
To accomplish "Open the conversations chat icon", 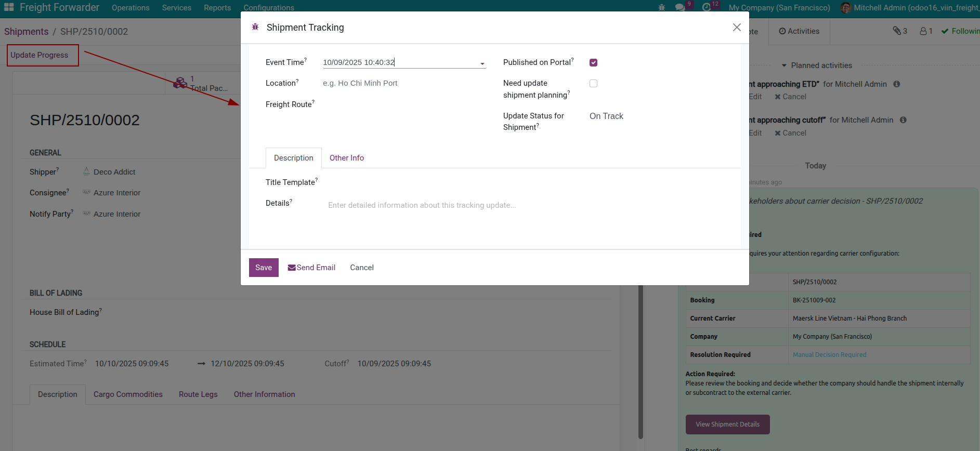I will click(x=680, y=8).
